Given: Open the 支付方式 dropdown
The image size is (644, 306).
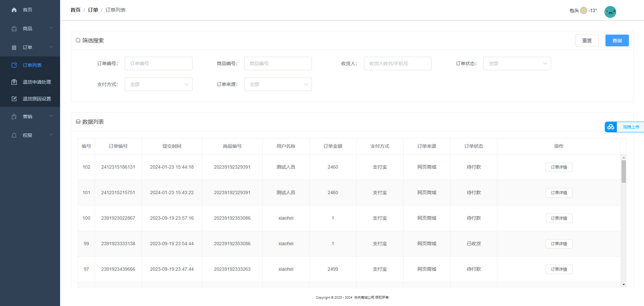Looking at the screenshot, I should click(x=158, y=84).
